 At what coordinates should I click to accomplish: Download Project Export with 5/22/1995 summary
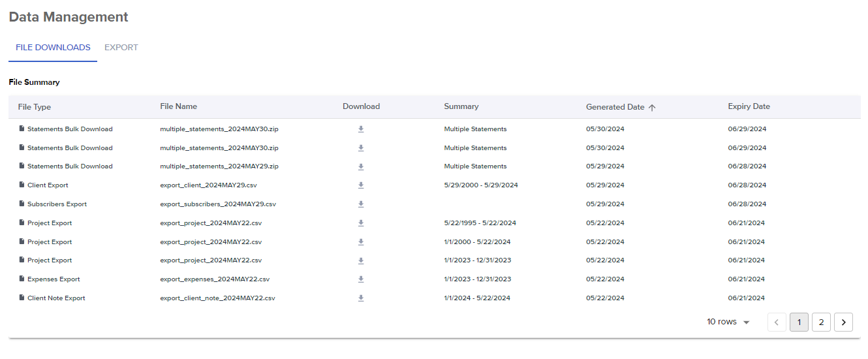coord(361,223)
